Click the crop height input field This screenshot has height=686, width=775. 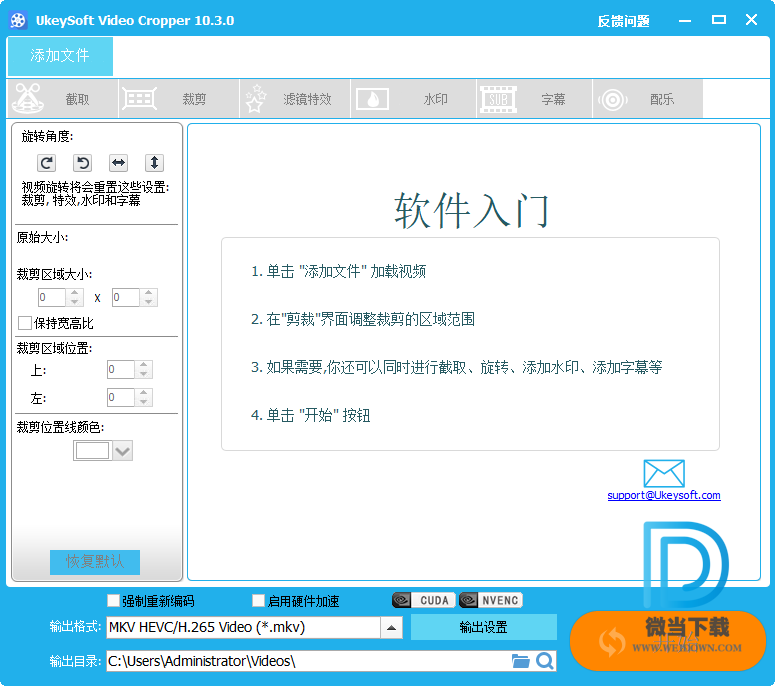[x=126, y=298]
